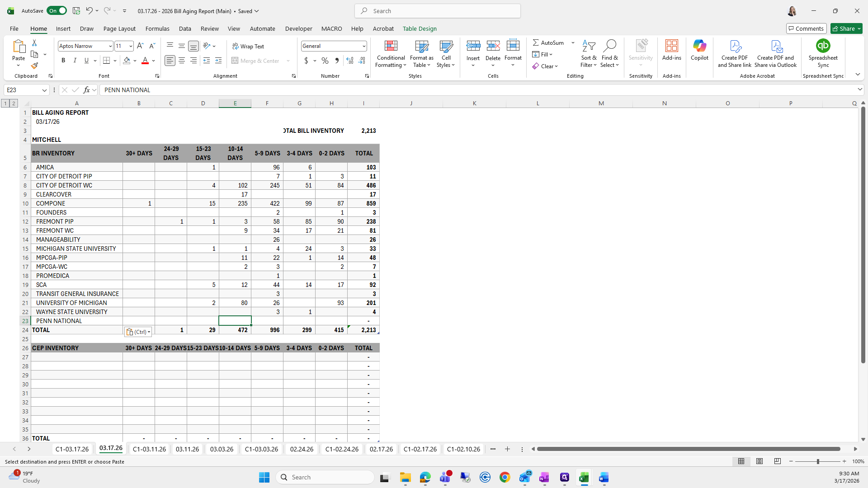This screenshot has width=868, height=488.
Task: Click the Page Layout view button
Action: point(759,461)
